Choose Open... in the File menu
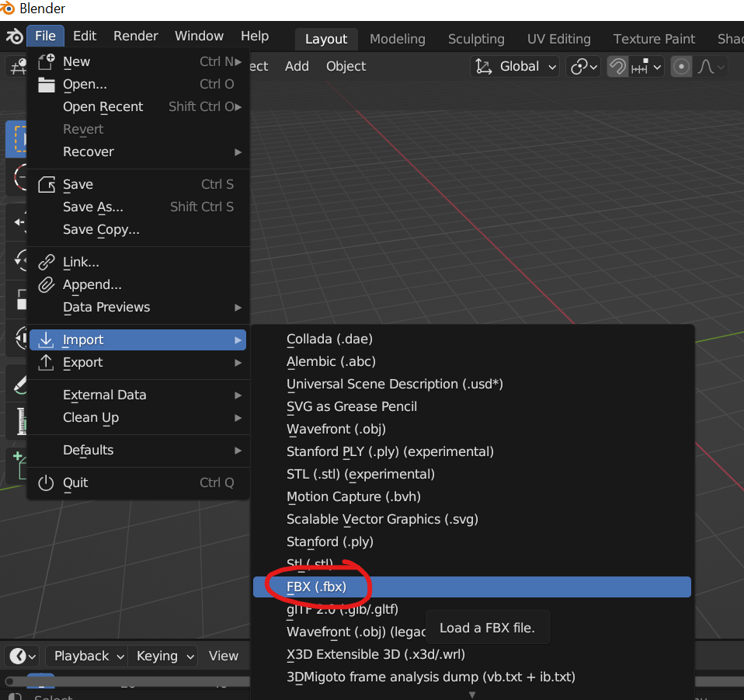The height and width of the screenshot is (700, 744). point(137,85)
